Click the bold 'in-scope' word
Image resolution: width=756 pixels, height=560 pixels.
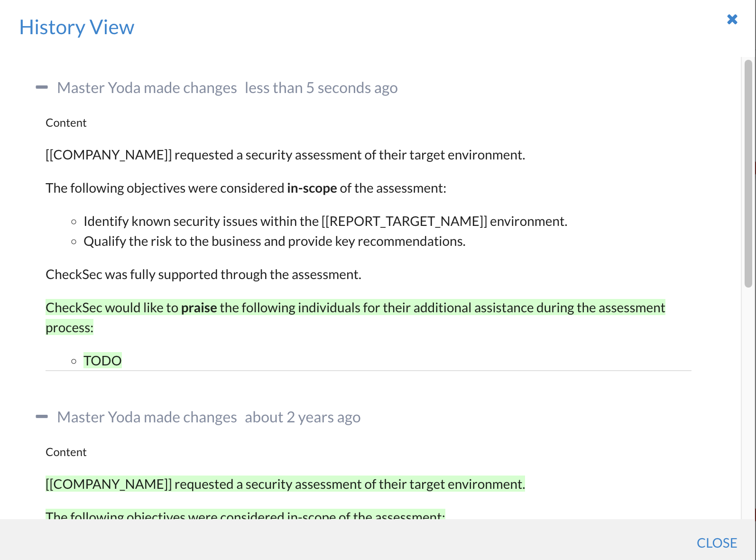312,188
